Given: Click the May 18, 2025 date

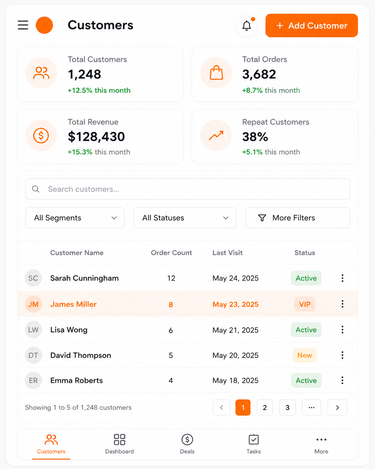Looking at the screenshot, I should [236, 380].
